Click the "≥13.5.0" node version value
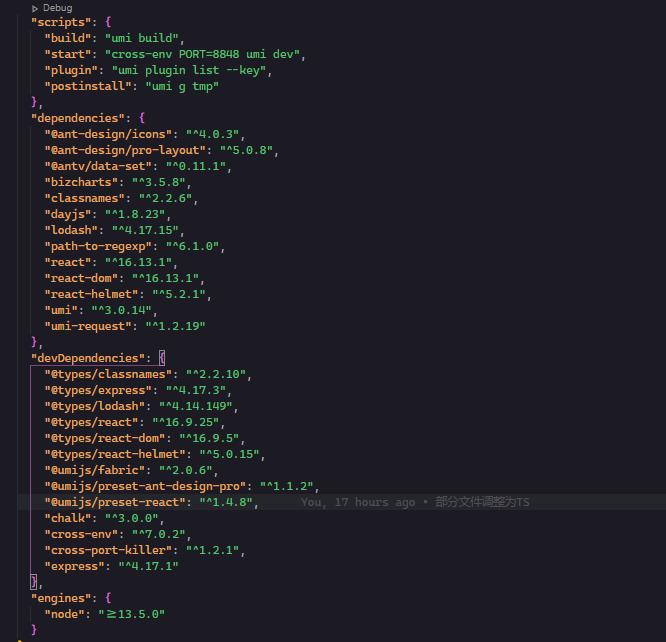Viewport: 666px width, 642px height. (x=132, y=614)
